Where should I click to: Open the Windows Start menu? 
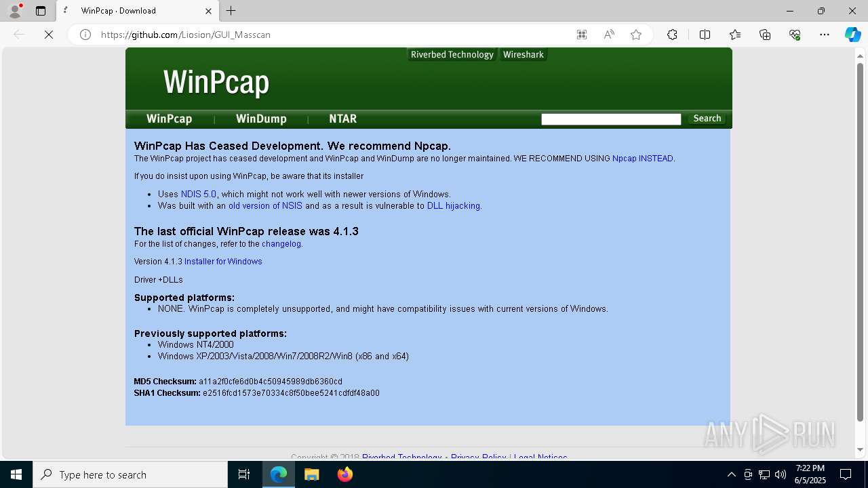coord(16,474)
